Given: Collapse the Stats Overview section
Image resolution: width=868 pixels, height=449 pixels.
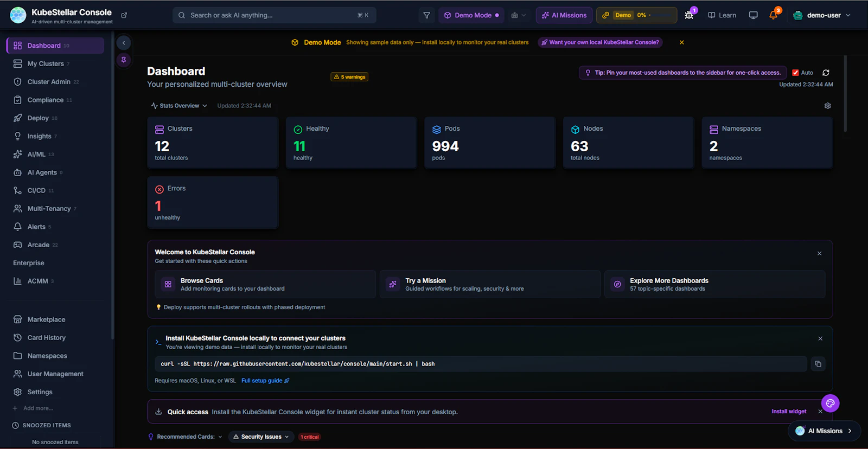Looking at the screenshot, I should [x=179, y=106].
